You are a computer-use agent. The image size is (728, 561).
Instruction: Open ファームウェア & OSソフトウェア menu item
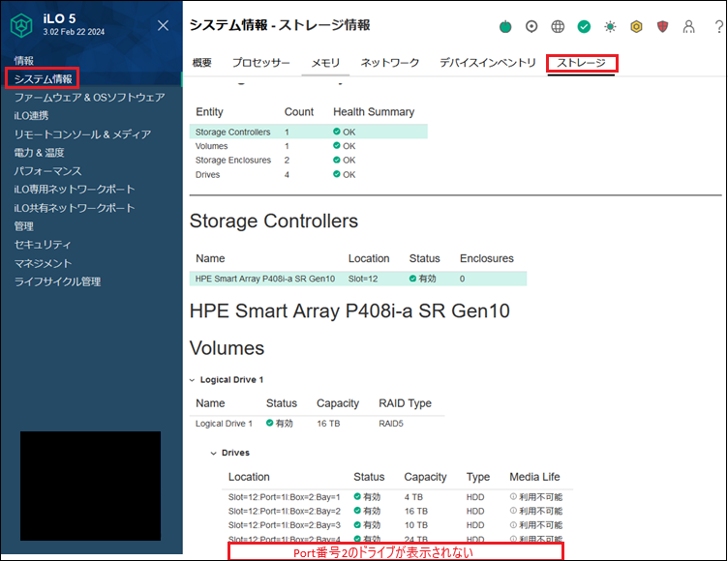click(x=90, y=98)
